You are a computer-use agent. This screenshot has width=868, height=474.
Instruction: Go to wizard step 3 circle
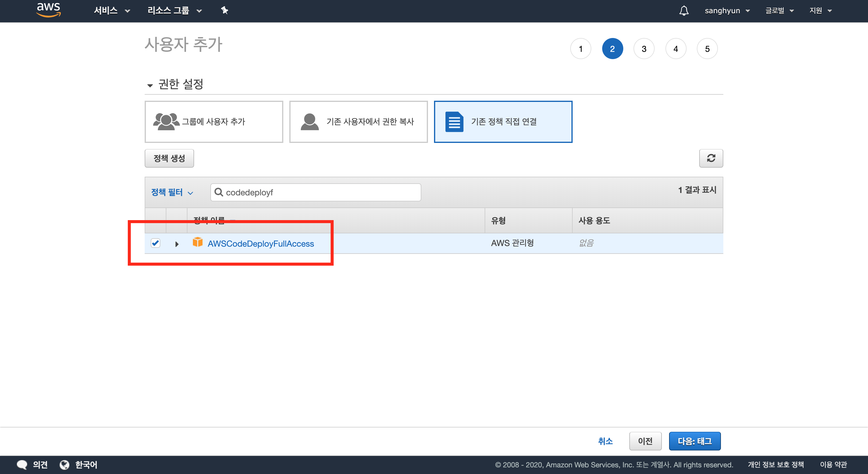(x=643, y=49)
